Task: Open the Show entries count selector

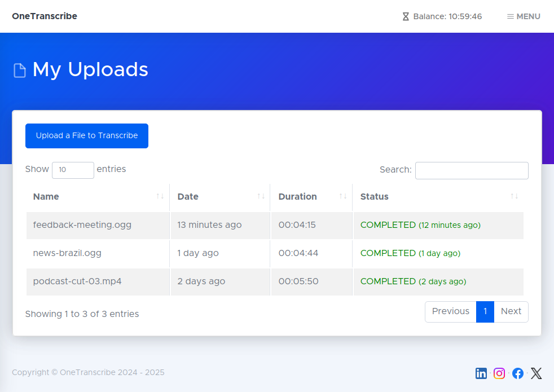Action: coord(73,170)
